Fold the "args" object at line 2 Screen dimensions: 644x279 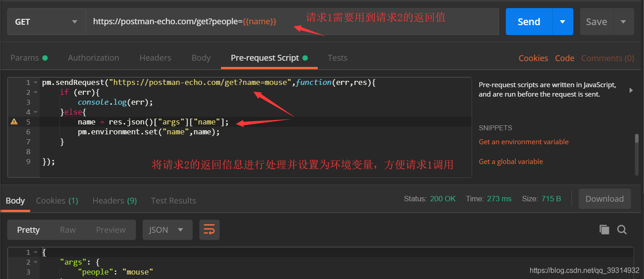pyautogui.click(x=35, y=262)
